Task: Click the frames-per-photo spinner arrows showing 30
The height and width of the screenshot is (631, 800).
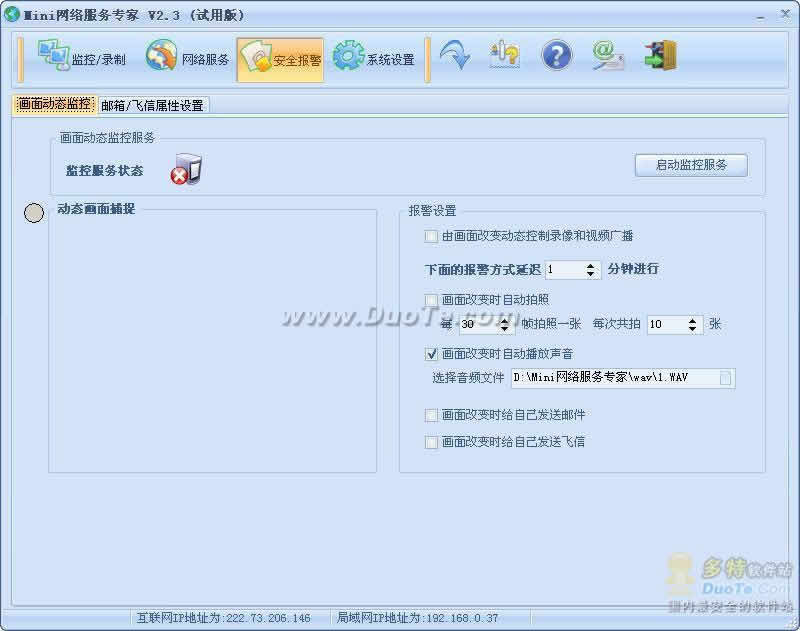Action: [x=504, y=324]
